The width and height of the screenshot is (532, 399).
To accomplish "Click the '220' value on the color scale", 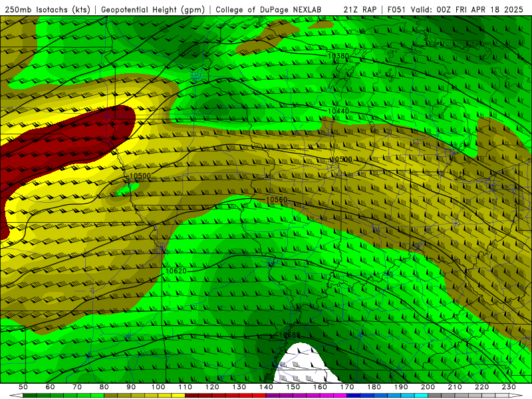I will (x=482, y=387).
